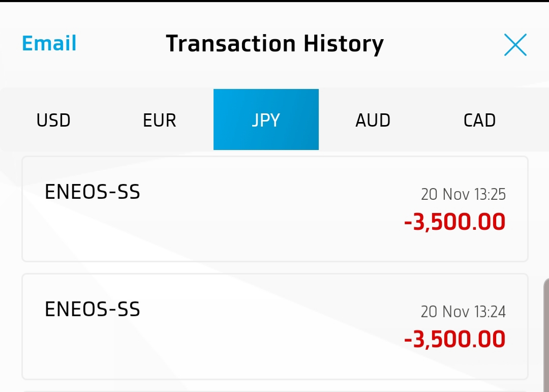The image size is (549, 392).
Task: Tap the 20 Nov 13:25 timestamp
Action: pos(463,194)
